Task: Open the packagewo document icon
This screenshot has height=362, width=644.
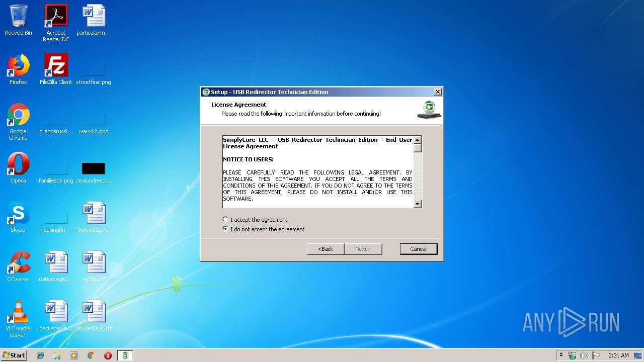Action: coord(56,316)
